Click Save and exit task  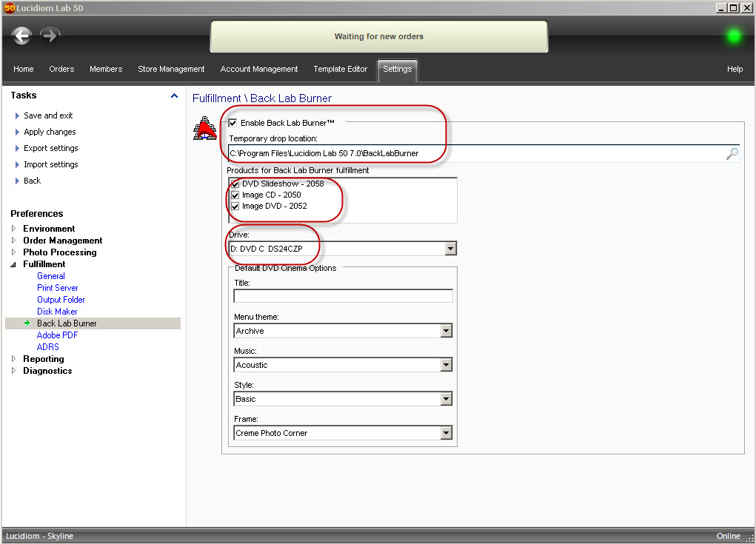click(48, 115)
